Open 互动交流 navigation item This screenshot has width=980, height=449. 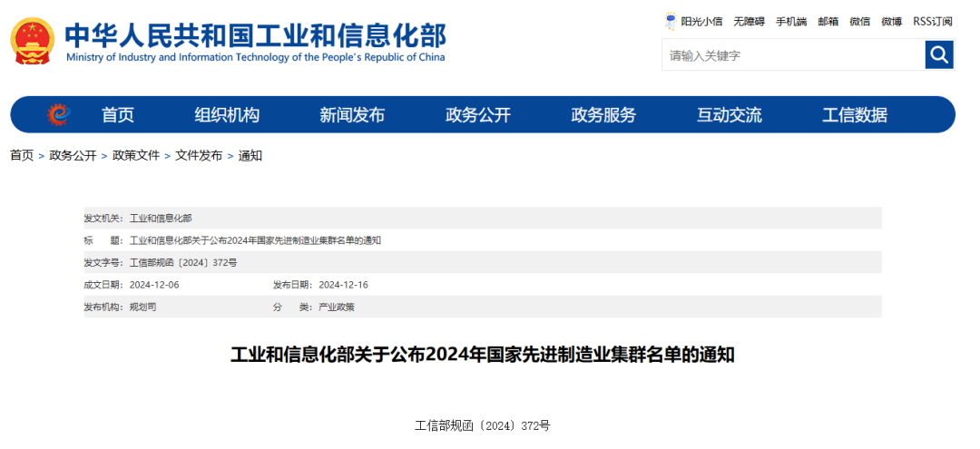coord(730,115)
